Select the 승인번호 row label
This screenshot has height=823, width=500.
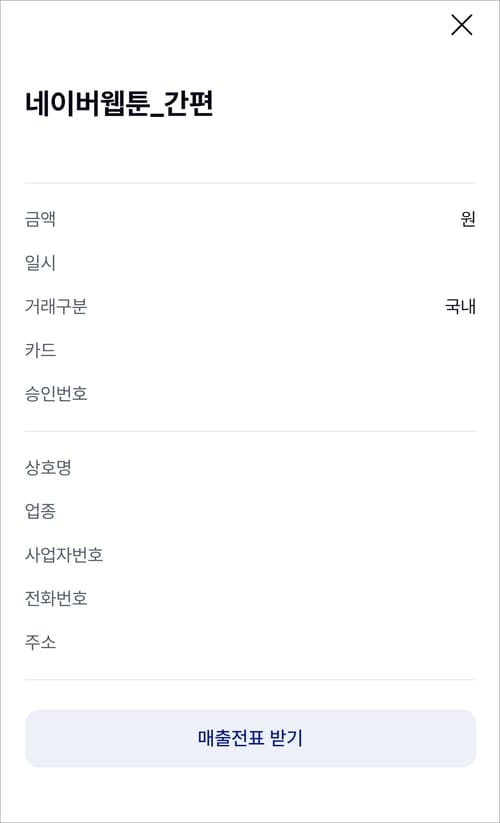coord(56,393)
